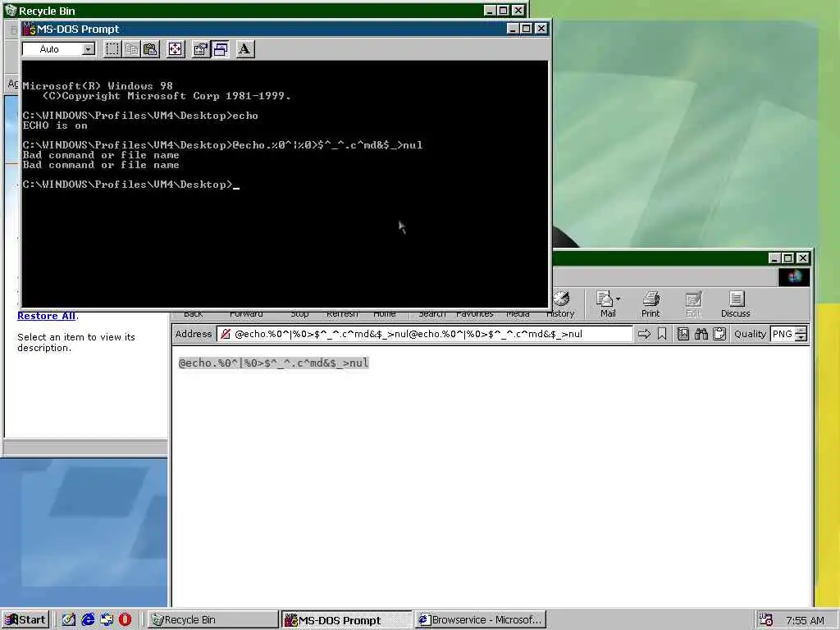
Task: Click the Paste icon in MS-DOS Prompt toolbar
Action: (x=151, y=49)
